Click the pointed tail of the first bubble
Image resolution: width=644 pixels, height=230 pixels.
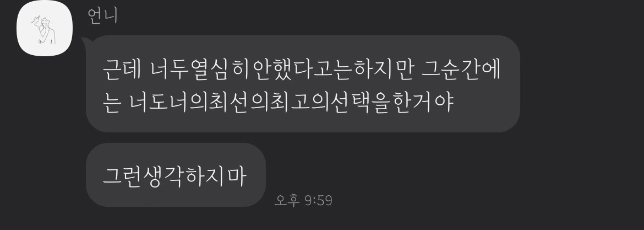tap(85, 41)
